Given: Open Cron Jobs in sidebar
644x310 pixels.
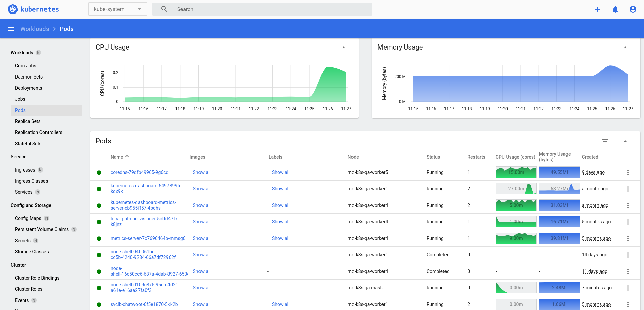Looking at the screenshot, I should click(26, 66).
